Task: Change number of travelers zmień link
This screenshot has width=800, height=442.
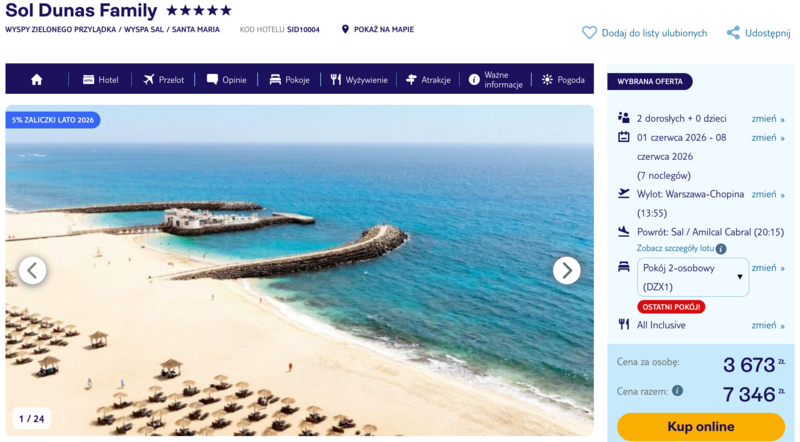Action: (x=768, y=119)
